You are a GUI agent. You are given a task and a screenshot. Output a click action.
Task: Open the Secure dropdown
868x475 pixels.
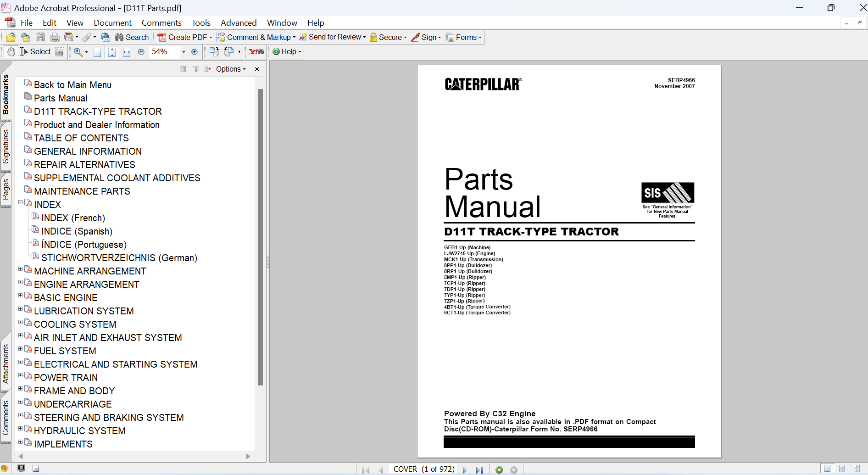(x=388, y=37)
